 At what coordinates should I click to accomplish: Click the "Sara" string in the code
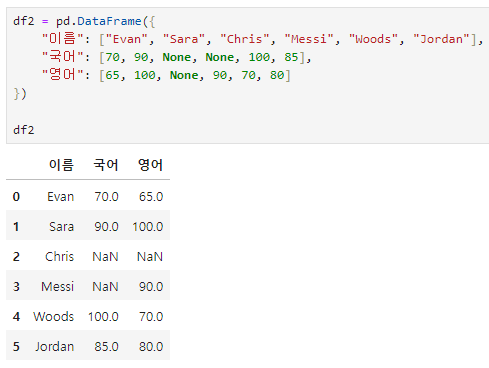[x=184, y=39]
